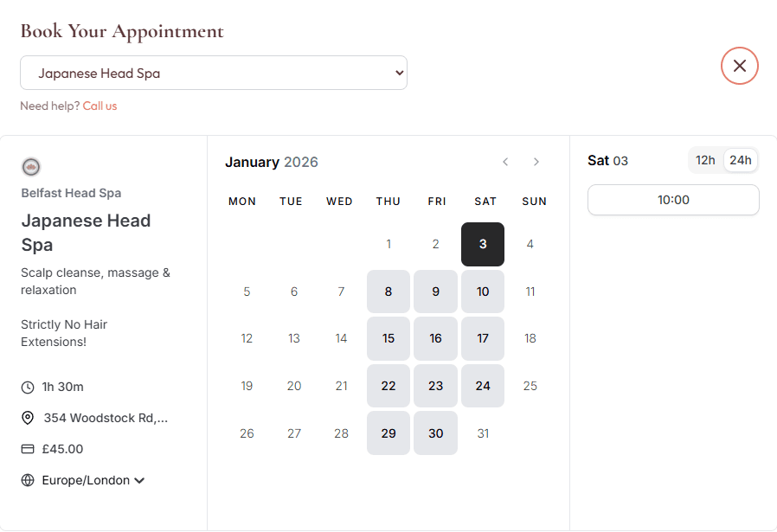The image size is (777, 532).
Task: Advance to February using right chevron
Action: pos(536,162)
